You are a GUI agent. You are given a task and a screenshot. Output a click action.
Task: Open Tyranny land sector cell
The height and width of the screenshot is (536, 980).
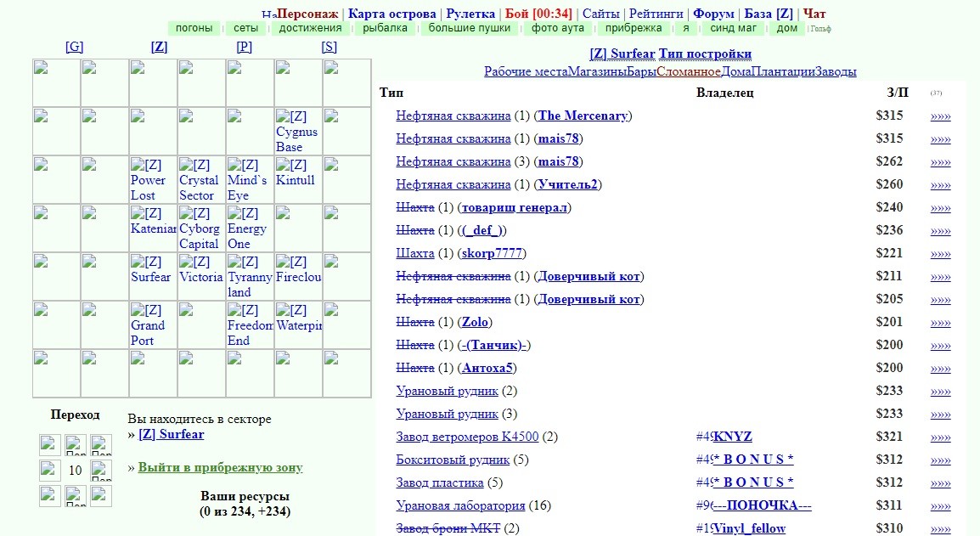[250, 277]
